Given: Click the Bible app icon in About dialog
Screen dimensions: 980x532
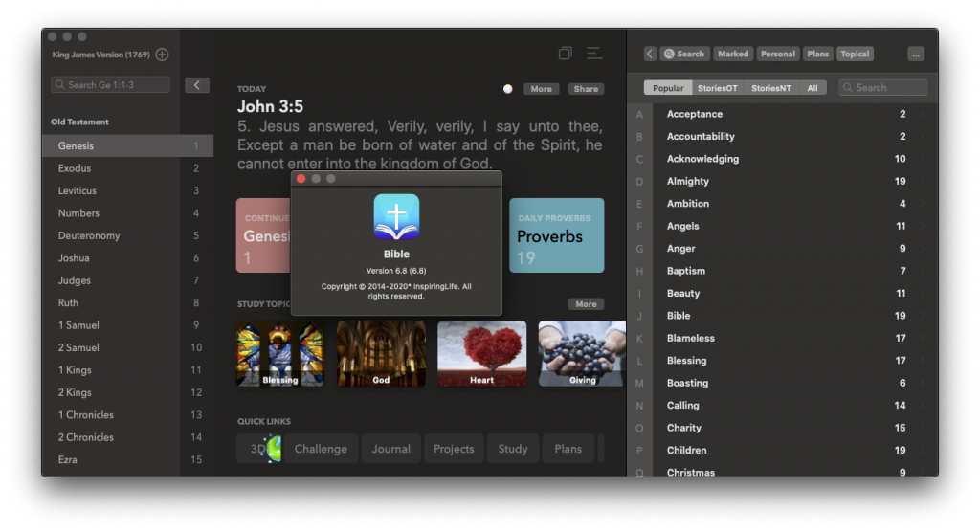Looking at the screenshot, I should [x=397, y=217].
